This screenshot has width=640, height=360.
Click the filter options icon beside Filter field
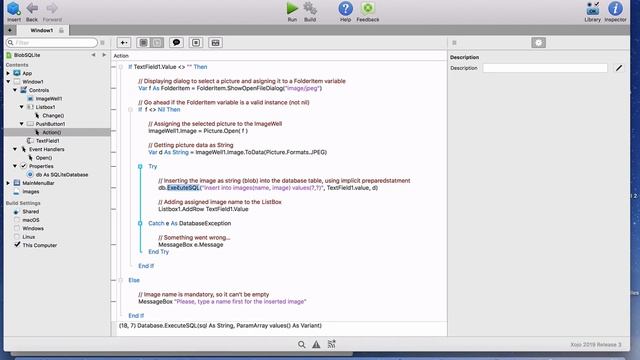[x=102, y=42]
